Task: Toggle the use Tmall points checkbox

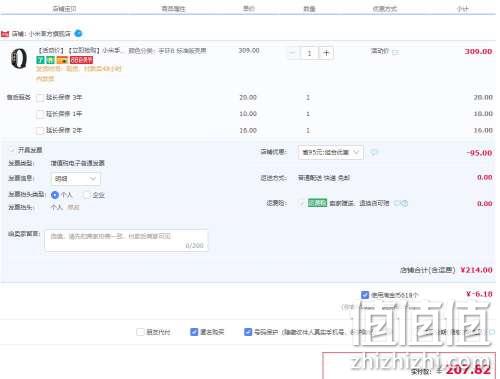Action: point(365,295)
